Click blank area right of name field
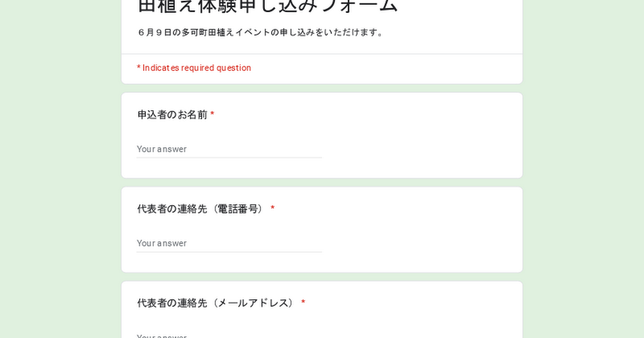 point(419,145)
